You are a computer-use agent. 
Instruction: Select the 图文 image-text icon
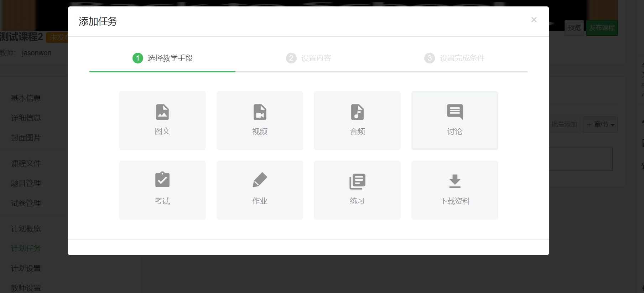click(x=162, y=112)
